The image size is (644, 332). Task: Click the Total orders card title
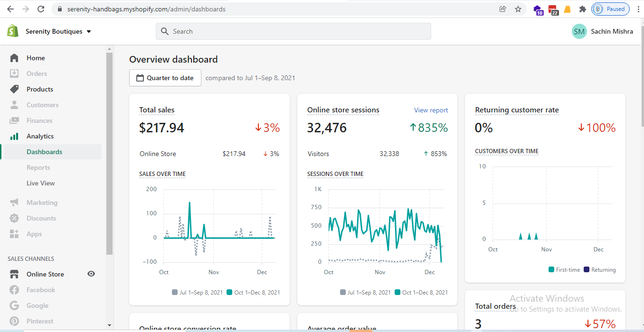point(495,306)
